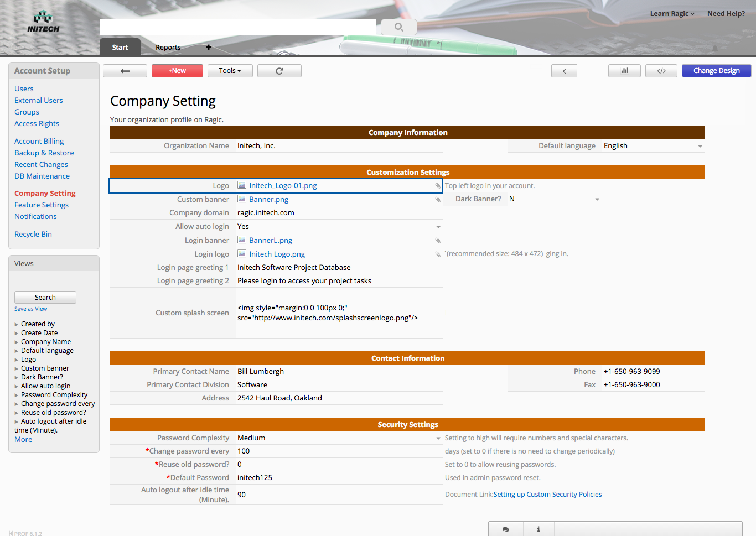Open the Banner.png file link

click(269, 199)
